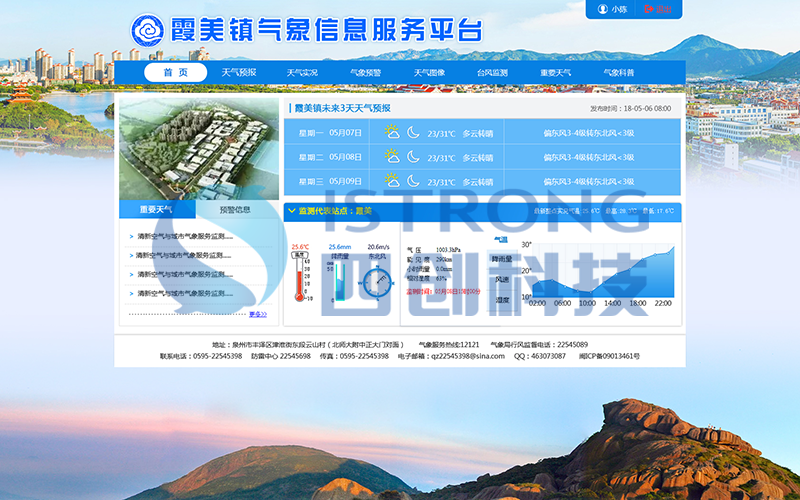
Task: Click the red 退出 logout icon
Action: pos(649,9)
